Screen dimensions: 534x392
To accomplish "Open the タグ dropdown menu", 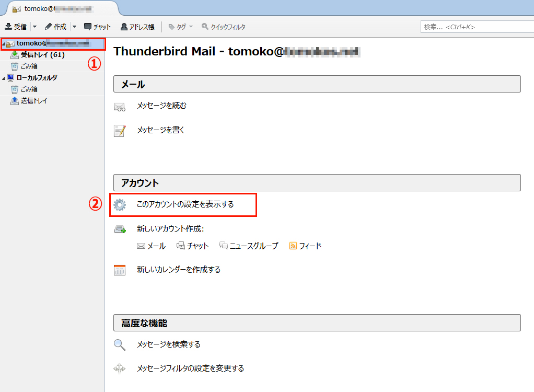I will point(181,27).
